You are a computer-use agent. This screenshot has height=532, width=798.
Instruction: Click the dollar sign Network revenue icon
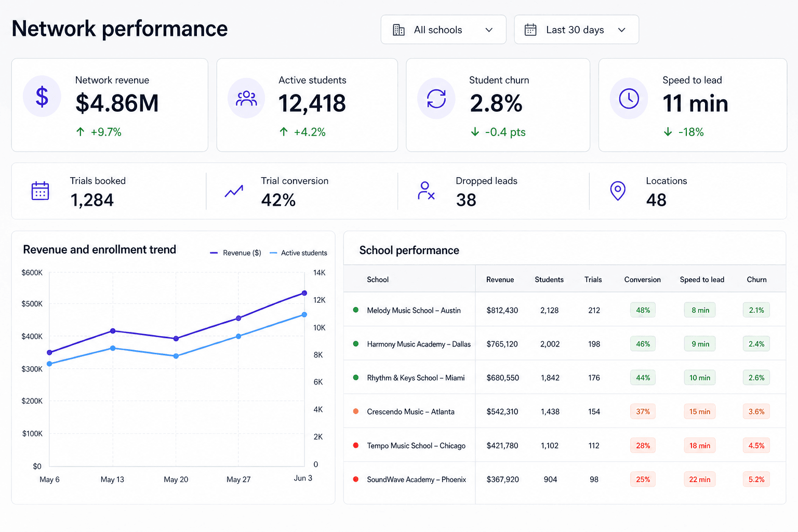[42, 97]
